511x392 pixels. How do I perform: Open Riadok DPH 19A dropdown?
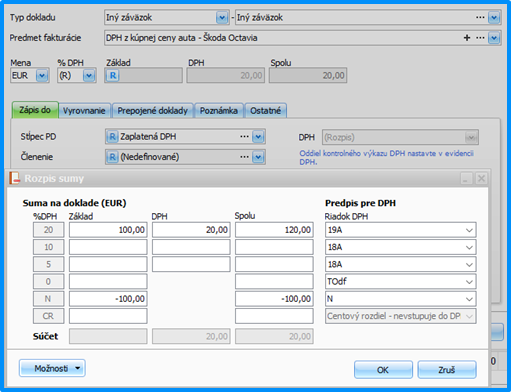(x=469, y=230)
